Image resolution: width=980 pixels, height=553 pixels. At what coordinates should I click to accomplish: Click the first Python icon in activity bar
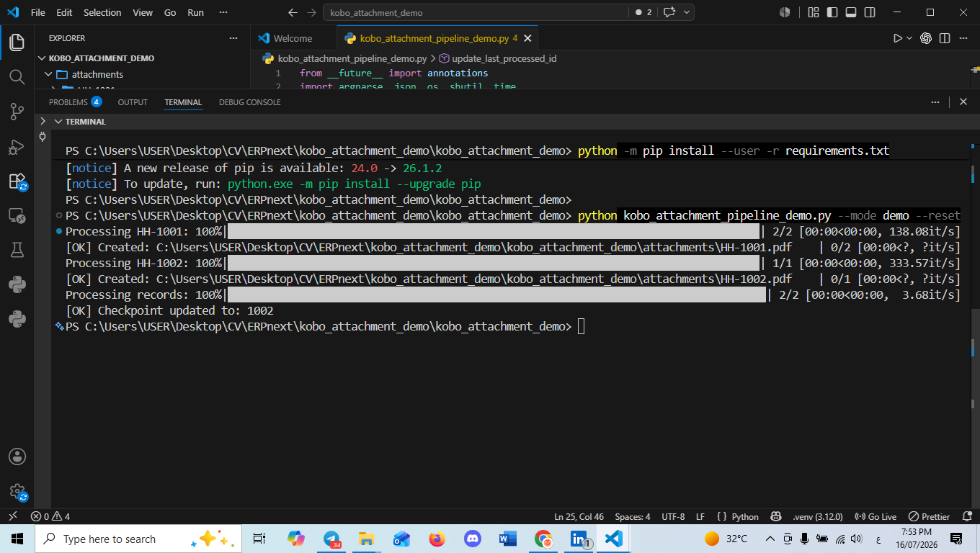pos(17,284)
